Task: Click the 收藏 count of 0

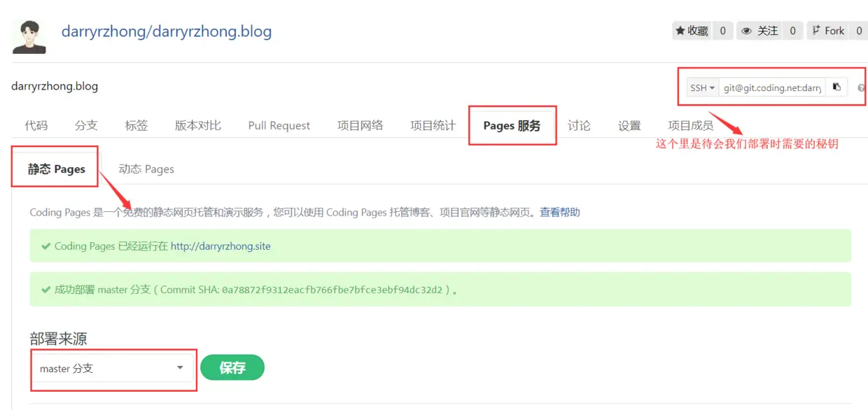Action: pyautogui.click(x=722, y=31)
